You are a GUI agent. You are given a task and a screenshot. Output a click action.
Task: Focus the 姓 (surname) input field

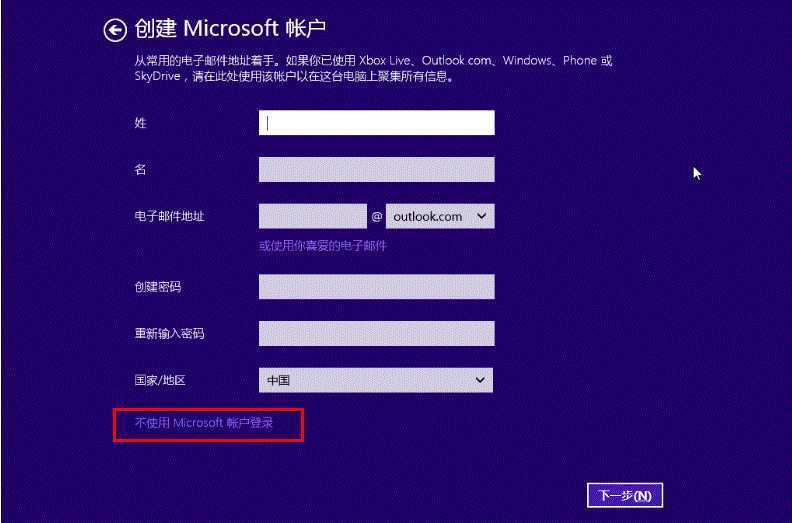pyautogui.click(x=377, y=123)
